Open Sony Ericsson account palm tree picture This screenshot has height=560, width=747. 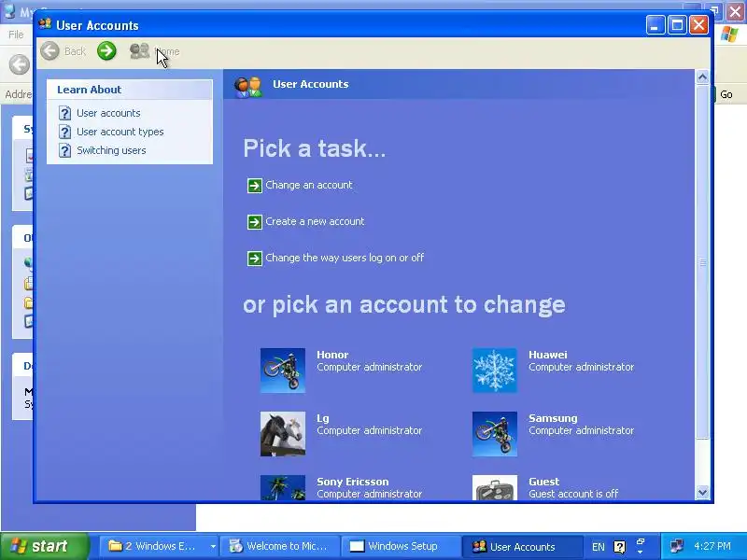coord(283,487)
